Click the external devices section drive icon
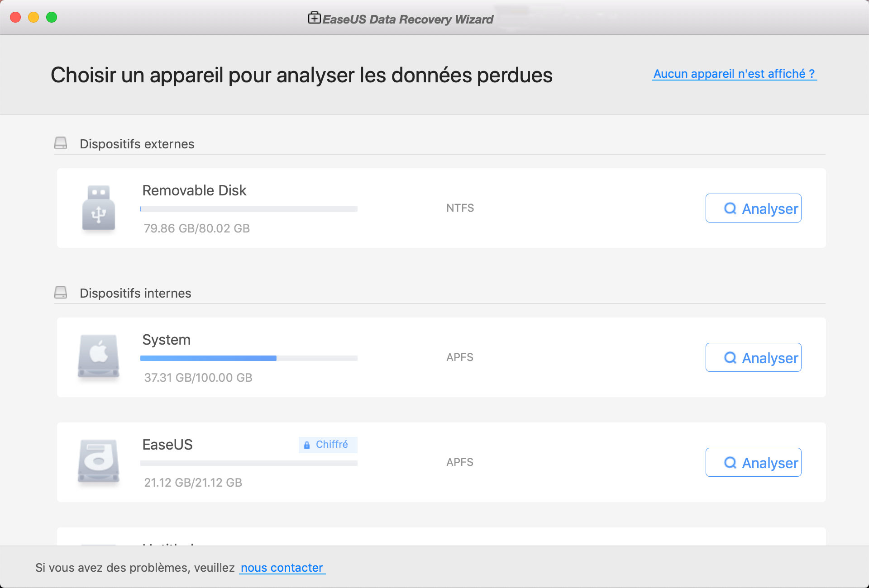The image size is (869, 588). [61, 143]
